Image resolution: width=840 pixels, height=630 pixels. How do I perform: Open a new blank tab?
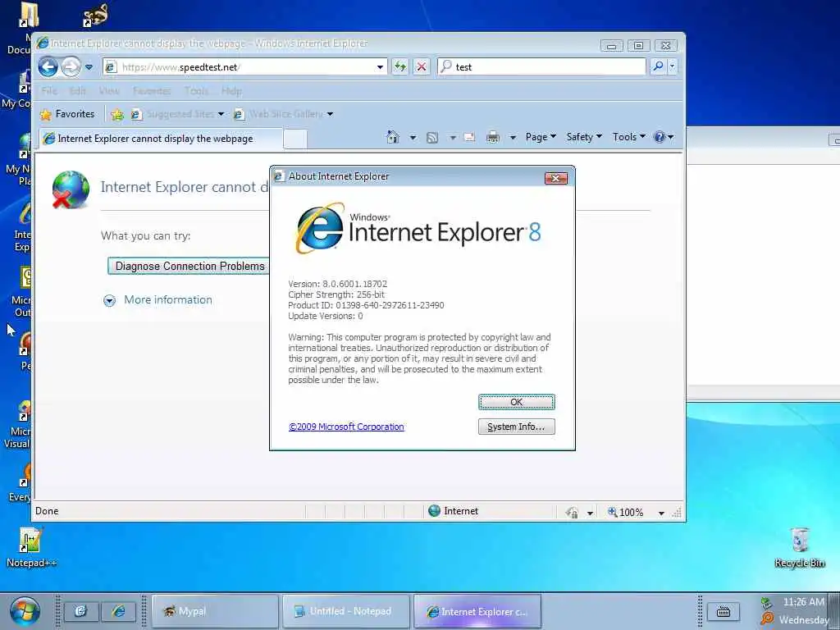[x=295, y=139]
